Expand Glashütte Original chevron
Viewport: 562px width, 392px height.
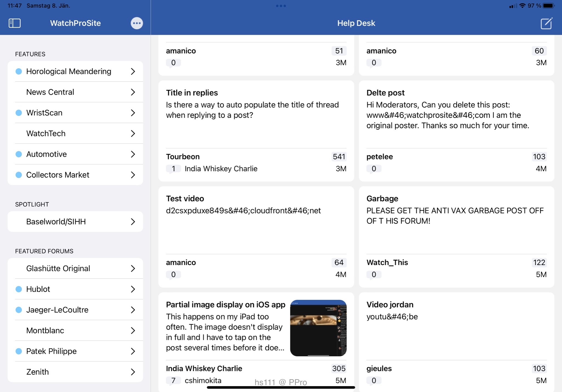point(133,268)
